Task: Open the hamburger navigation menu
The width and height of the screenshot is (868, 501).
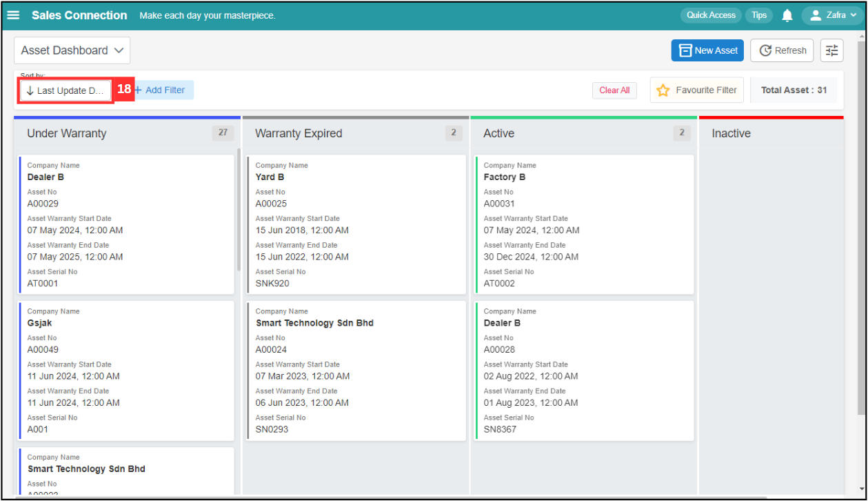Action: (13, 15)
